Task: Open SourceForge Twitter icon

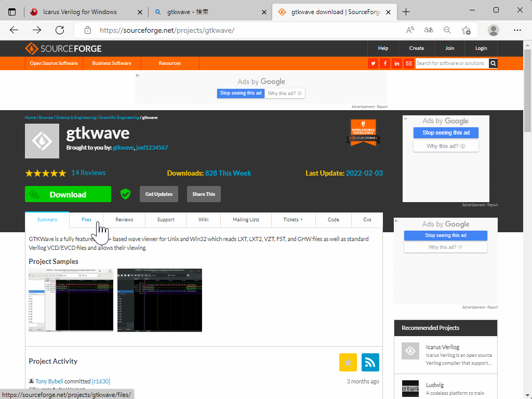Action: coord(373,63)
